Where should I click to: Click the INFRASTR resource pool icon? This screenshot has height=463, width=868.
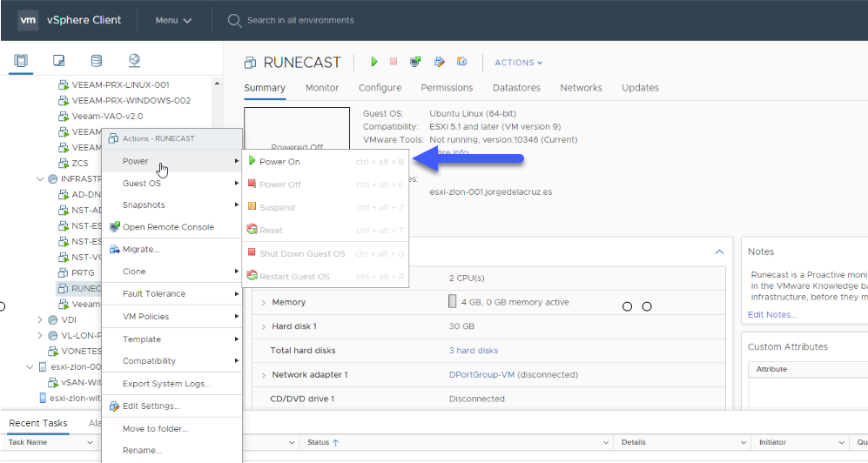pyautogui.click(x=53, y=179)
